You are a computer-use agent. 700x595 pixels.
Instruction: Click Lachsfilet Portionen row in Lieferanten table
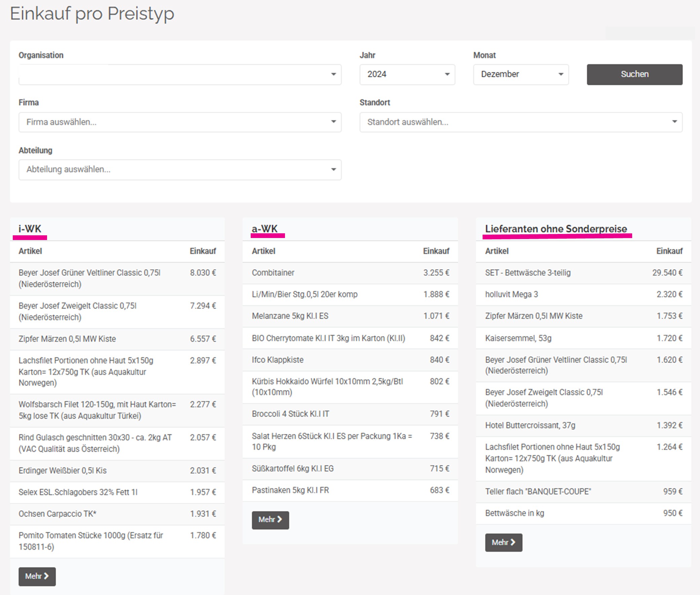point(584,459)
